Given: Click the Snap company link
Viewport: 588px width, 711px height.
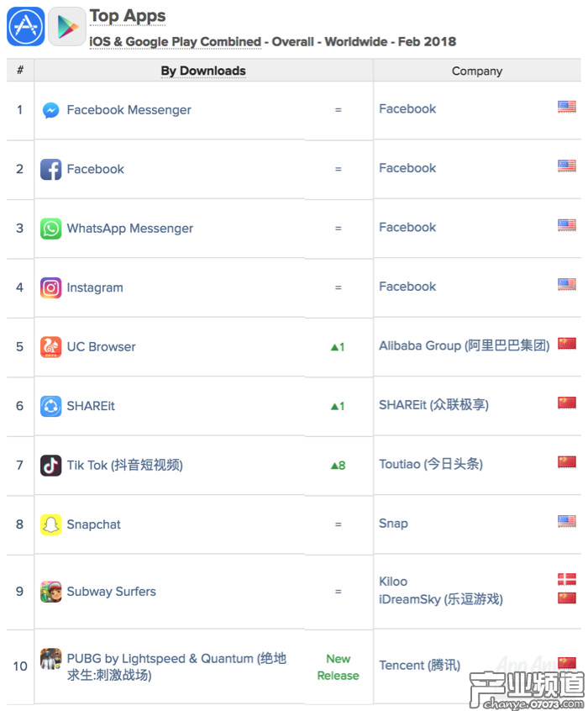Looking at the screenshot, I should click(x=393, y=523).
